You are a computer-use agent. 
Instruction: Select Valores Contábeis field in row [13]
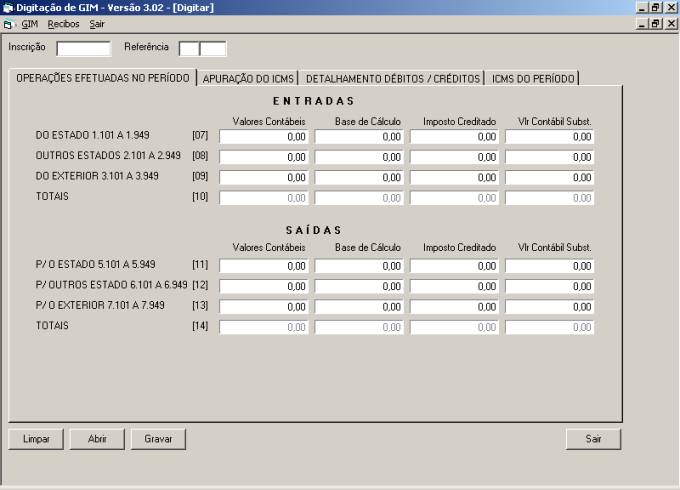(264, 307)
